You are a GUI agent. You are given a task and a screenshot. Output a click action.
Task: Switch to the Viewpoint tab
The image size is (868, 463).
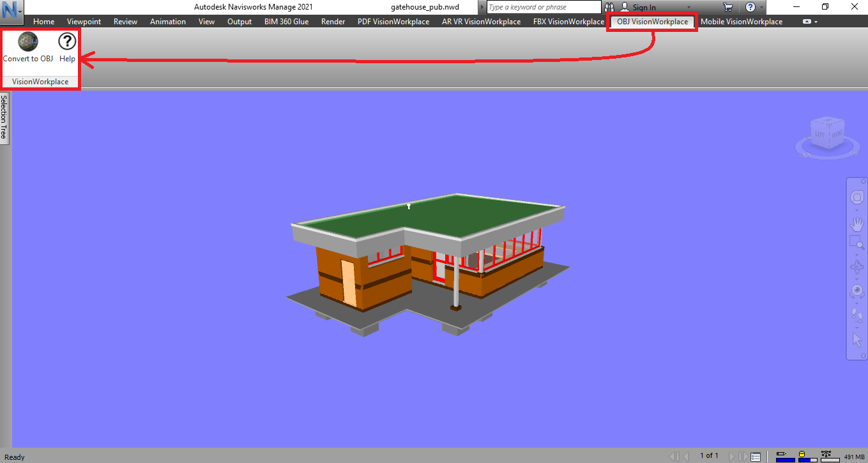(84, 22)
